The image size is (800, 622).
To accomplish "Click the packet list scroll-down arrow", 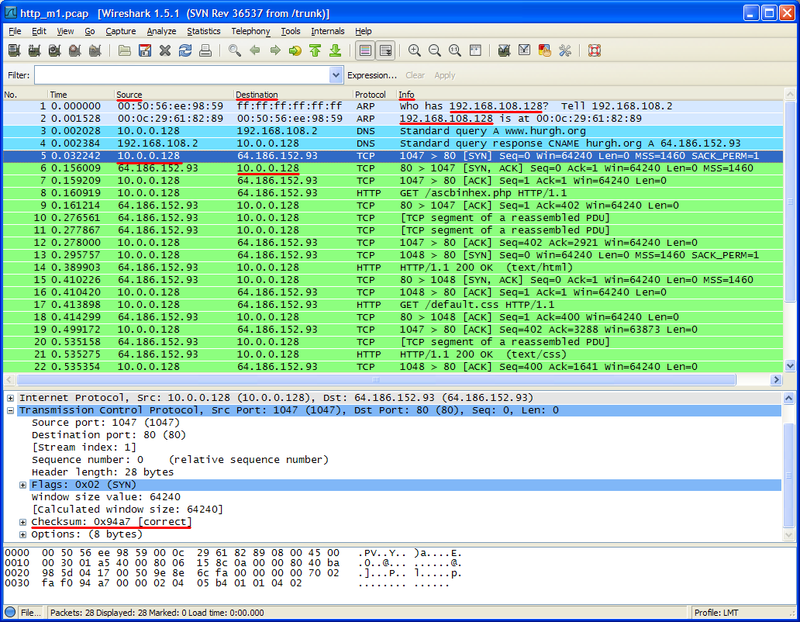I will coord(790,365).
